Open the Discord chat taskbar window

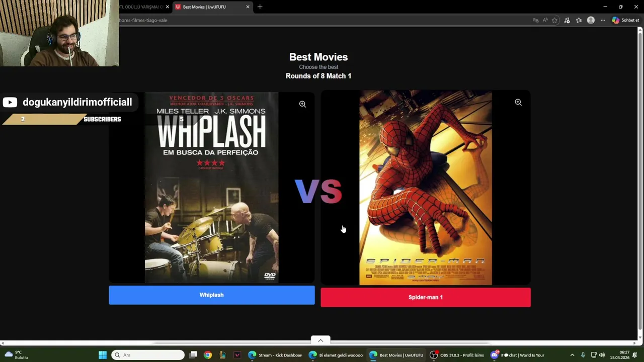coord(517,355)
